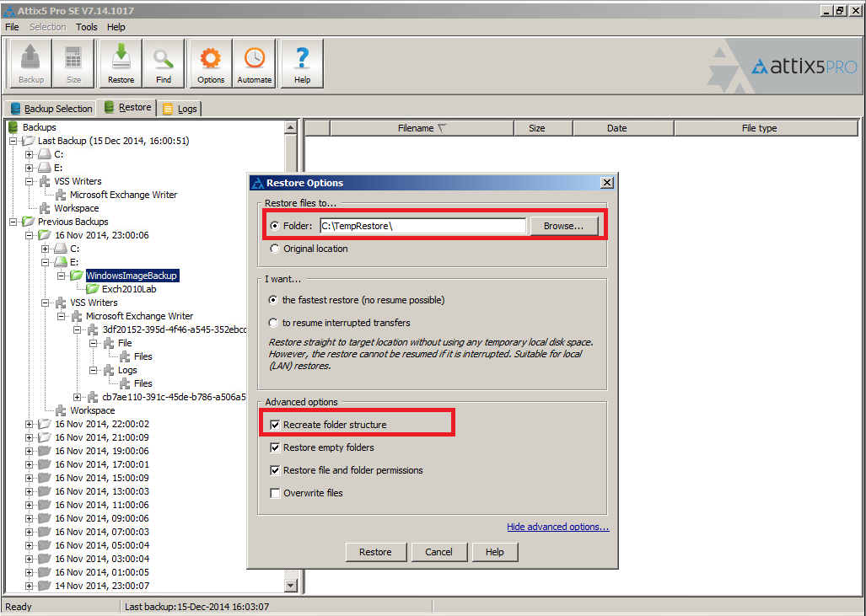This screenshot has width=866, height=616.
Task: Close the Restore Options dialog
Action: coord(606,183)
